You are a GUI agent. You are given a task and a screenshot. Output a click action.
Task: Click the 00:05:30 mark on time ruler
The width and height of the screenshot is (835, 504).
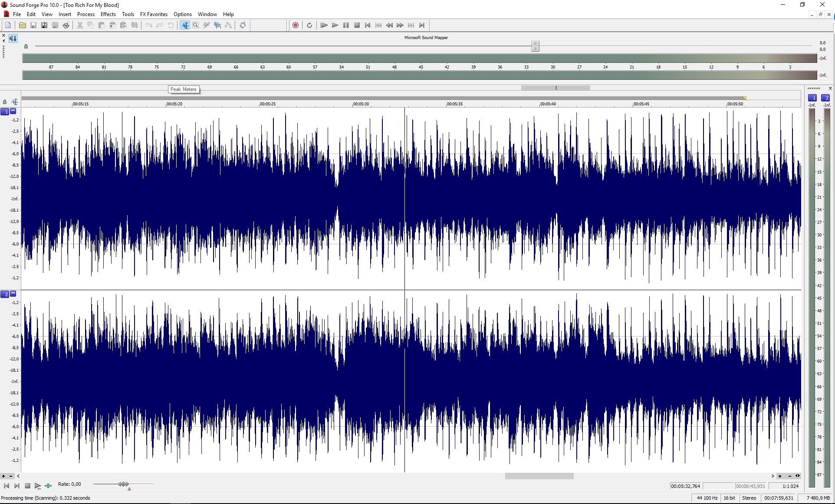(x=361, y=104)
